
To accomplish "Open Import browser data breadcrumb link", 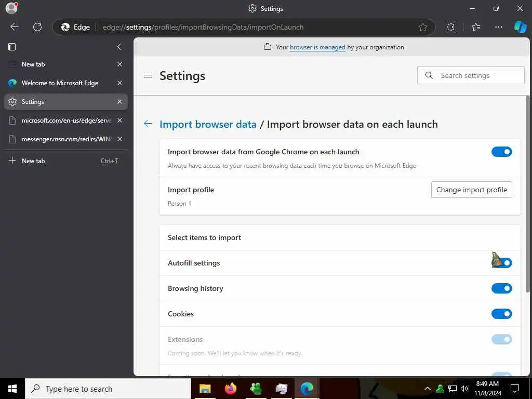I will click(x=208, y=124).
